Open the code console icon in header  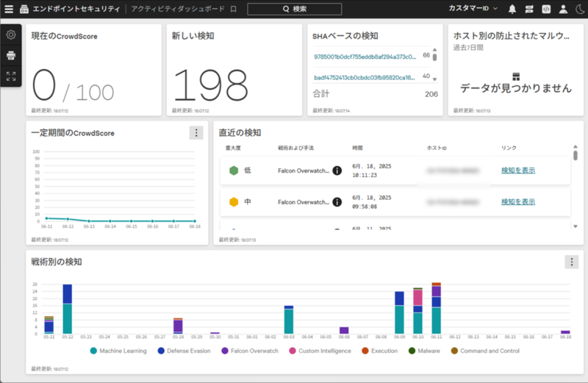tap(546, 9)
